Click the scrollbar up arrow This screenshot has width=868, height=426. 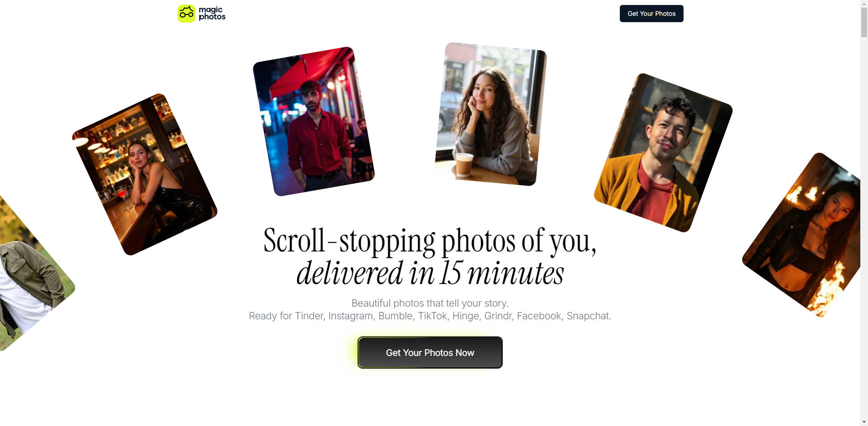click(864, 3)
